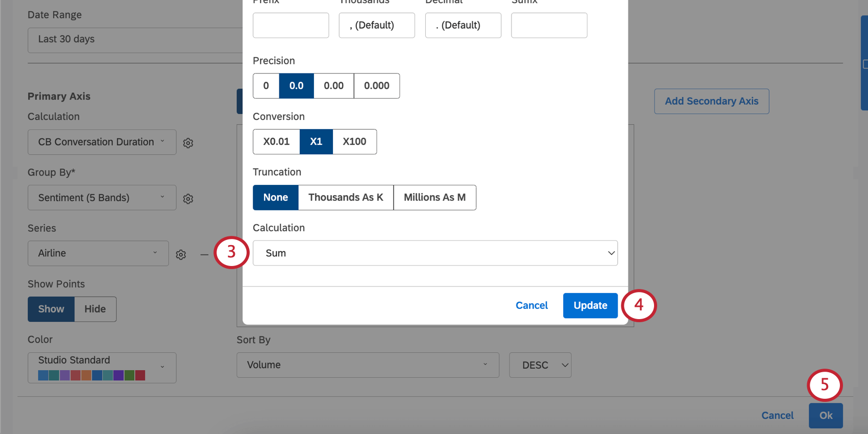Screen dimensions: 868x434
Task: Truncate values as Millions As M
Action: click(435, 198)
